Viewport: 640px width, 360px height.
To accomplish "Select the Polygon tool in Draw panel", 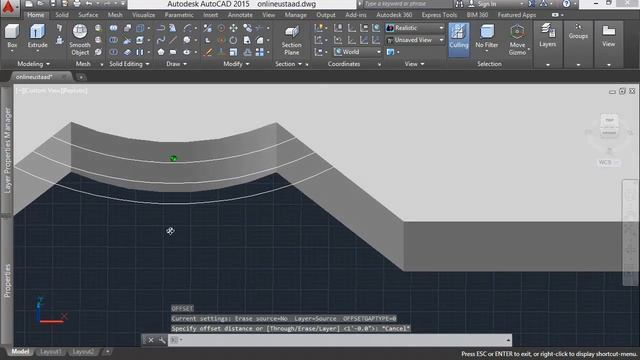I will (161, 52).
